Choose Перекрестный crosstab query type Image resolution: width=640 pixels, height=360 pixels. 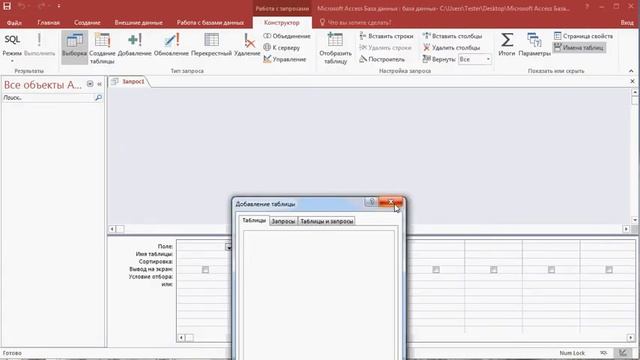[211, 45]
